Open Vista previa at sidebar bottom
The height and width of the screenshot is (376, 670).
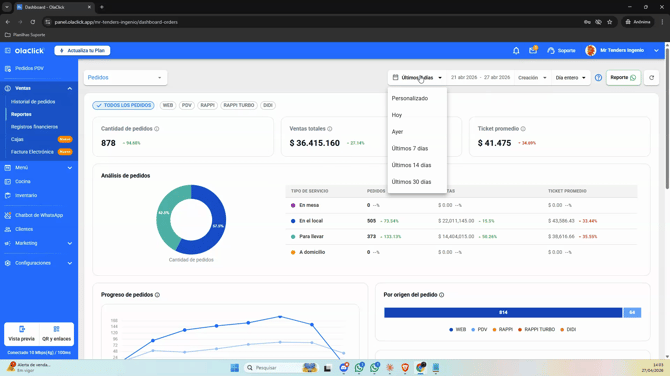tap(21, 334)
